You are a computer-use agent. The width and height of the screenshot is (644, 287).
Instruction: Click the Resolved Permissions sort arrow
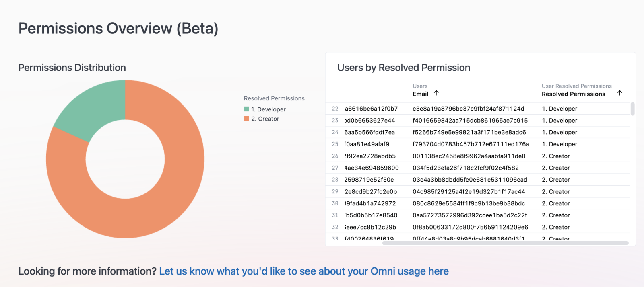coord(620,93)
